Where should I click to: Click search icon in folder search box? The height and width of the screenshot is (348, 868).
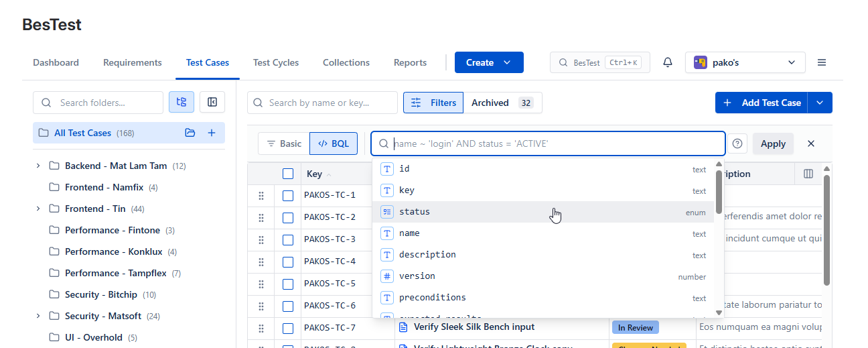[x=46, y=103]
